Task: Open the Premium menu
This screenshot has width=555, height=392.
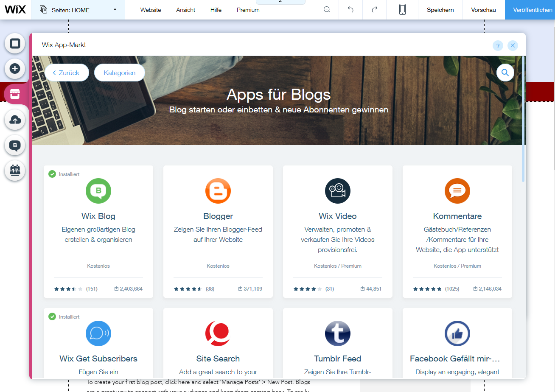Action: pos(248,10)
